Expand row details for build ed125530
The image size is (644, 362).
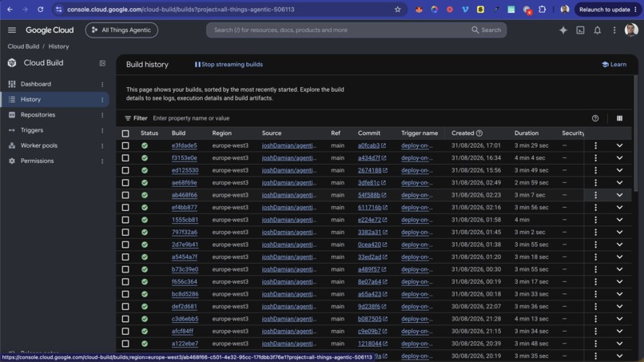tap(619, 170)
